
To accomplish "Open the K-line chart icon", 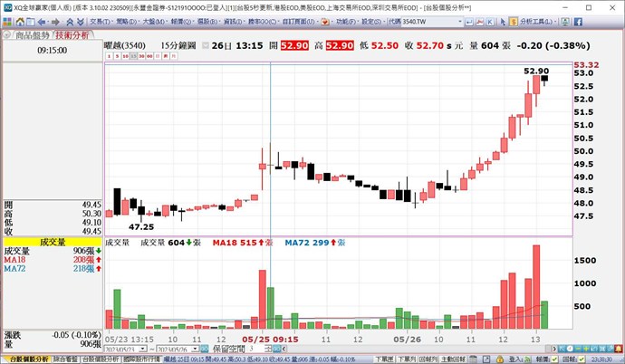I will pos(490,22).
